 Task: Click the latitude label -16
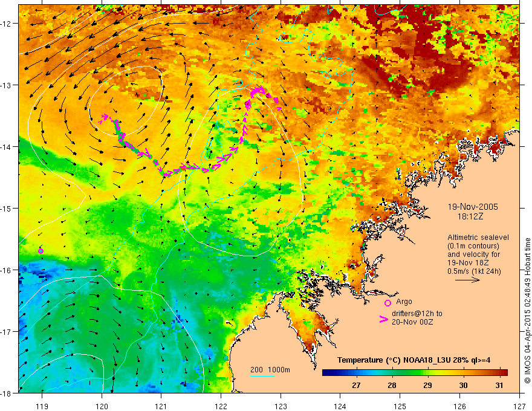7,270
